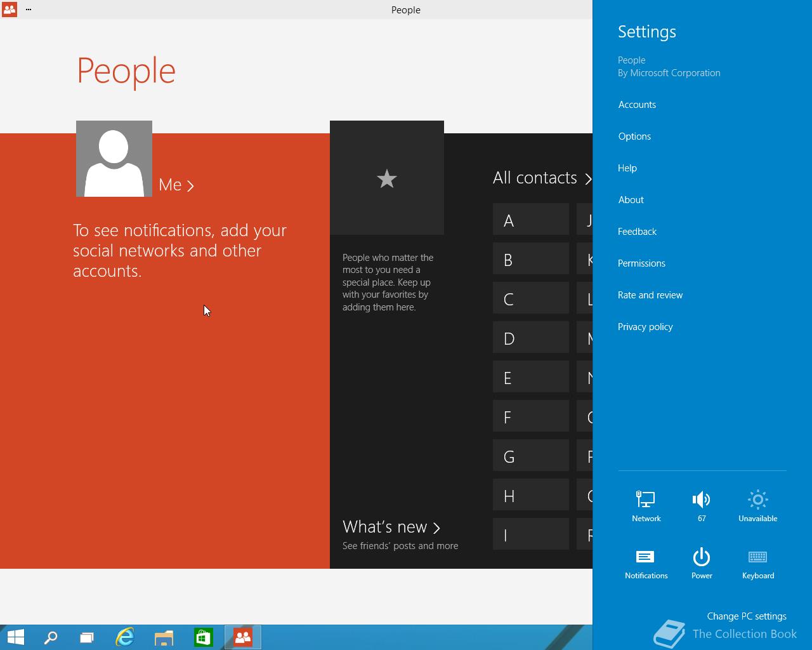Viewport: 812px width, 650px height.
Task: Expand the Me profile chevron
Action: coord(190,185)
